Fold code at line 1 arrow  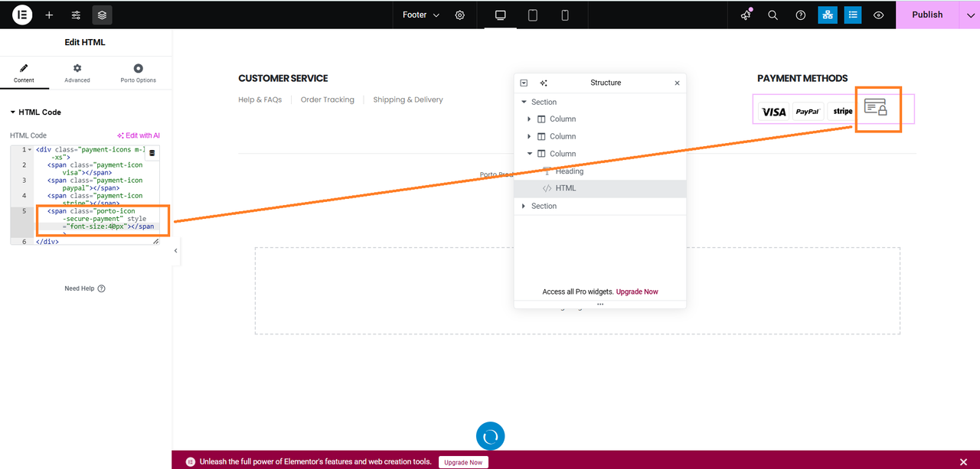click(x=30, y=150)
